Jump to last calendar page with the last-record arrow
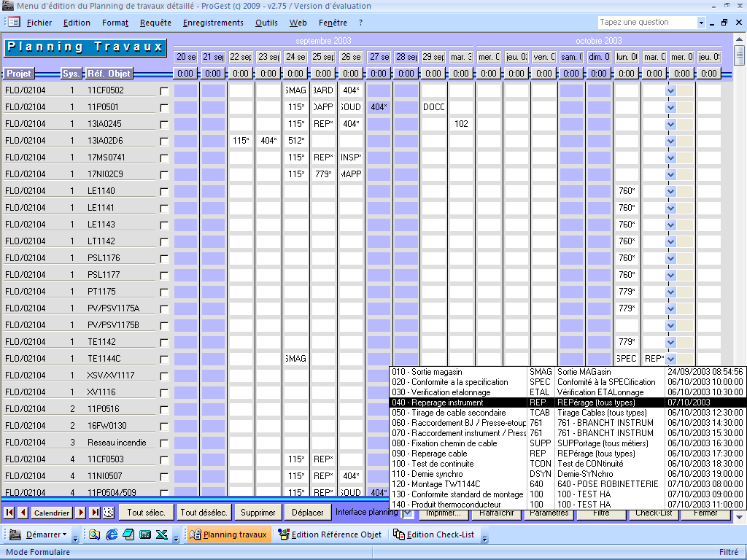 pos(96,513)
